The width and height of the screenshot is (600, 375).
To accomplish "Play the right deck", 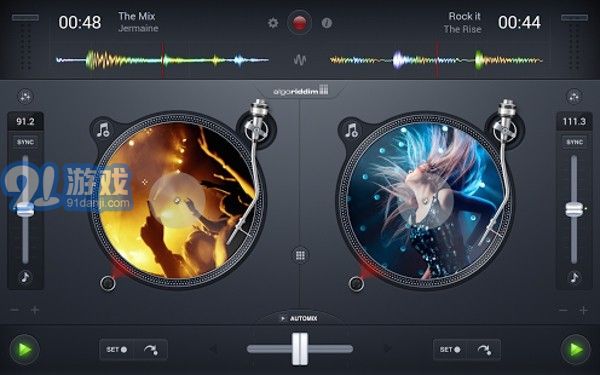I will pyautogui.click(x=575, y=349).
